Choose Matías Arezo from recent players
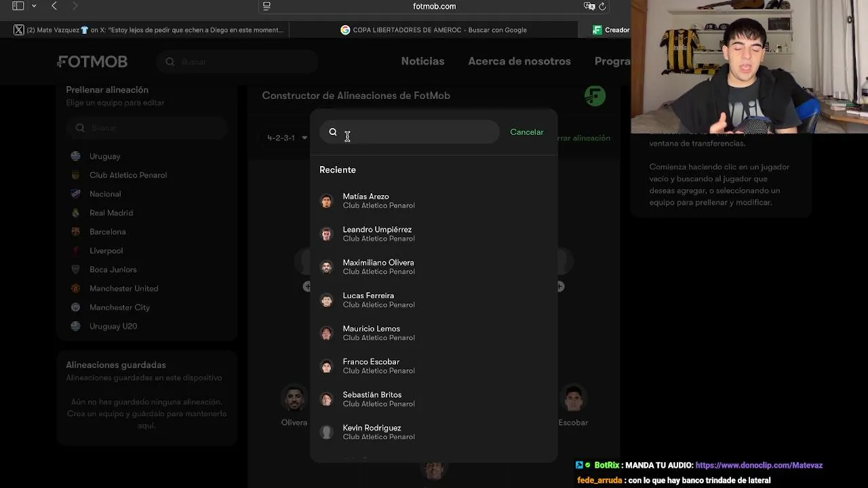Viewport: 868px width, 488px height. 434,201
